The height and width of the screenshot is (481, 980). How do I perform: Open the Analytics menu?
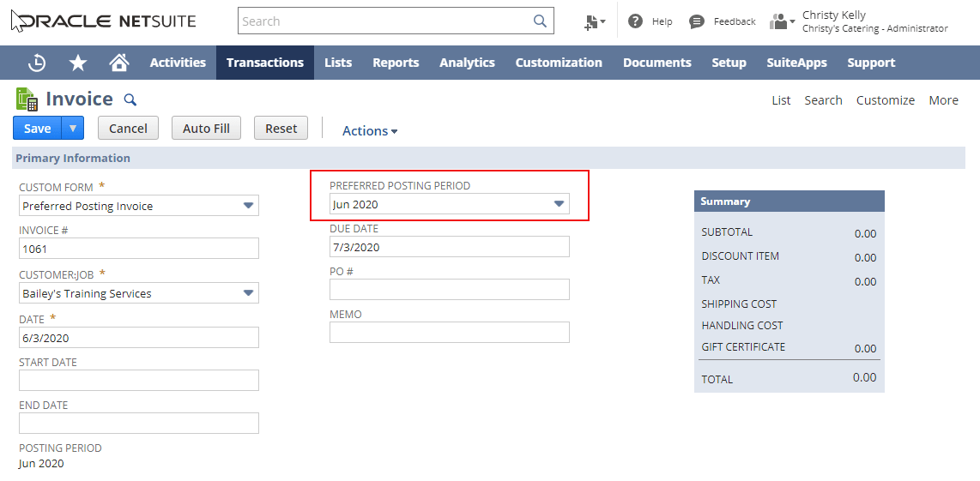tap(467, 63)
